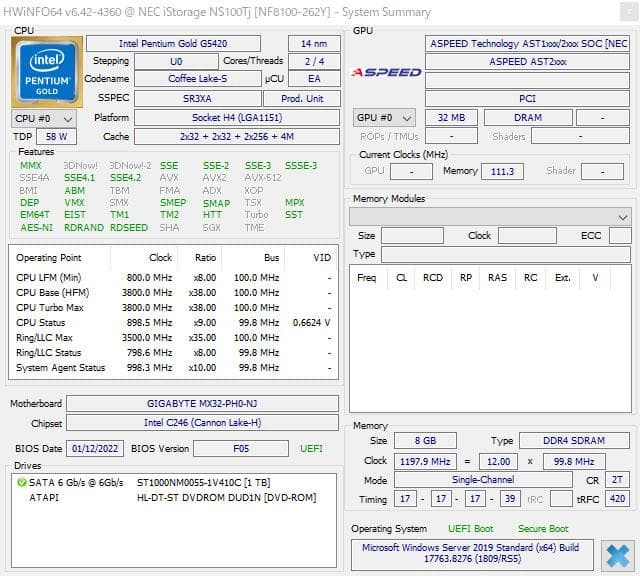The height and width of the screenshot is (576, 640).
Task: Click the Single-Channel memory mode field
Action: 483,480
